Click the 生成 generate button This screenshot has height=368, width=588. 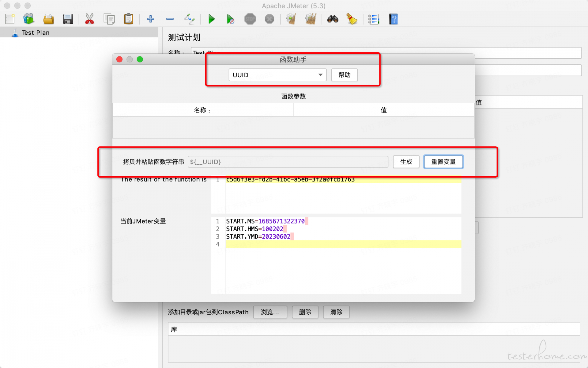(406, 162)
